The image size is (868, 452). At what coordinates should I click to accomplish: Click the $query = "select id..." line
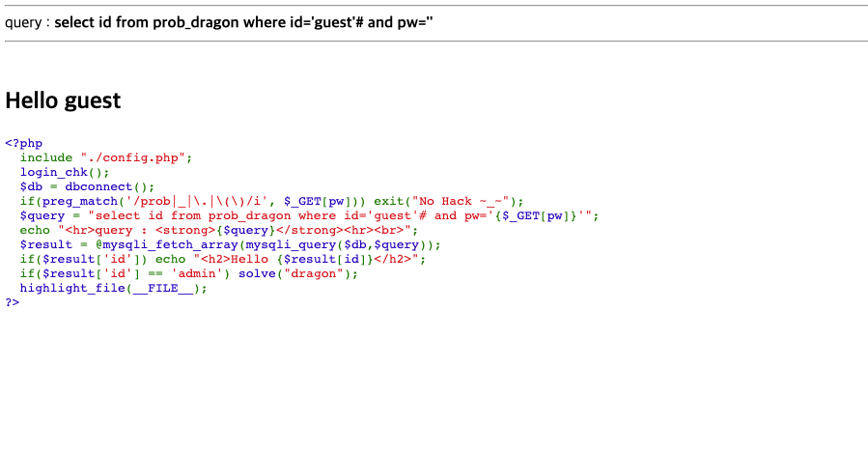(x=309, y=215)
